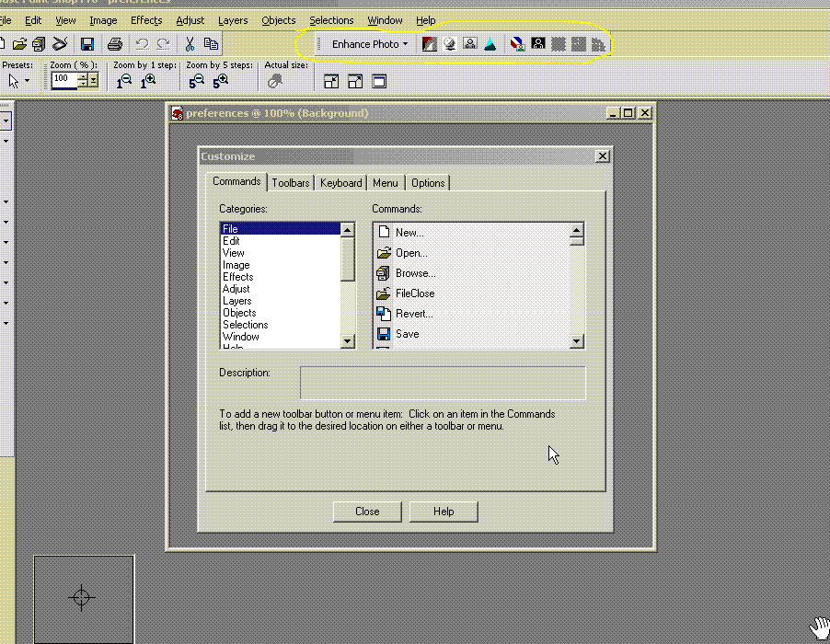Click the Redo toolbar icon

pos(163,44)
